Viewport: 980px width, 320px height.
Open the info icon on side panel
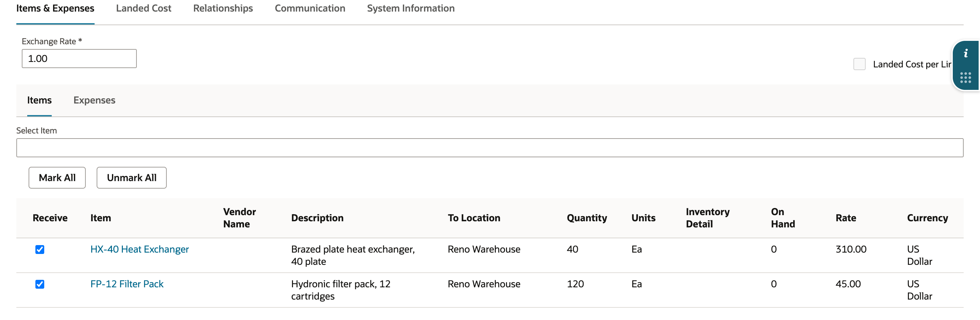tap(966, 53)
